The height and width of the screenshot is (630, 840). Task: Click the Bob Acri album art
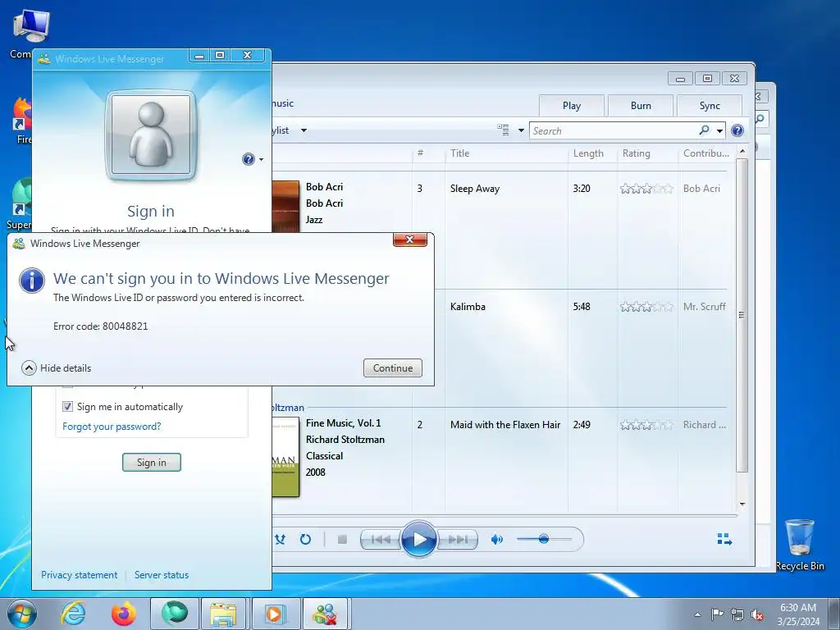pos(285,206)
